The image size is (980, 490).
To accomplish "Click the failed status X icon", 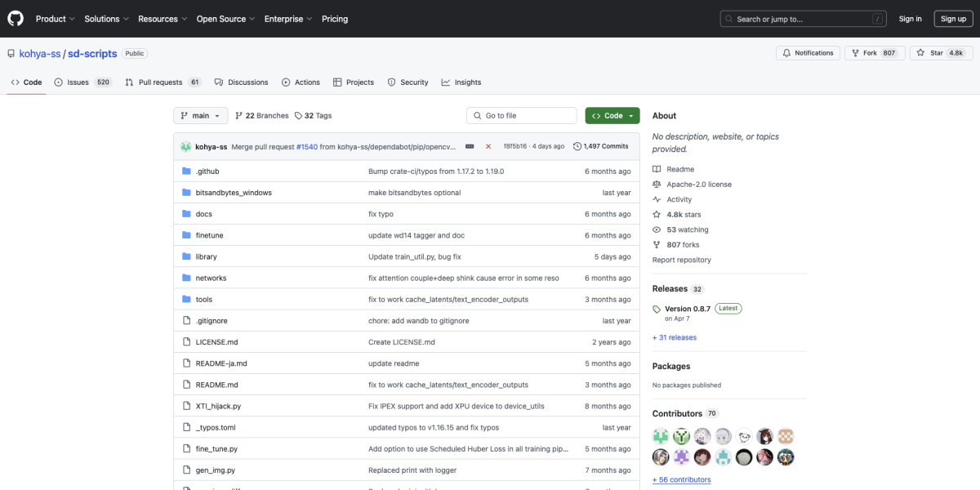I will [x=488, y=146].
